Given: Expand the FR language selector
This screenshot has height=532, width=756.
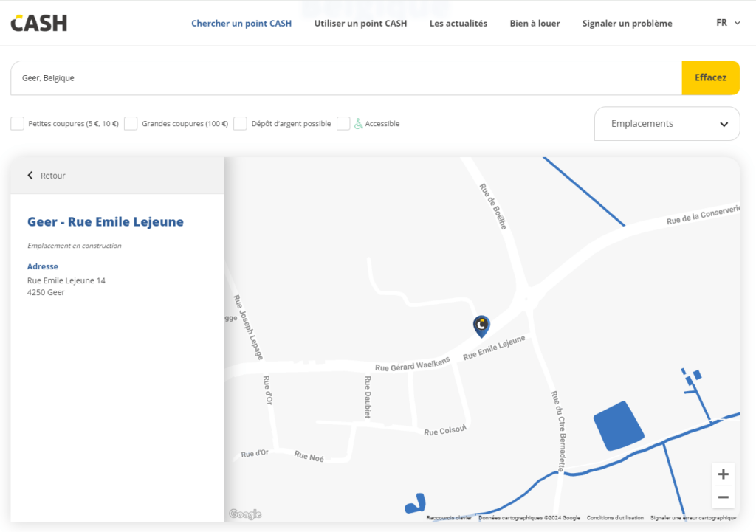Looking at the screenshot, I should tap(727, 23).
